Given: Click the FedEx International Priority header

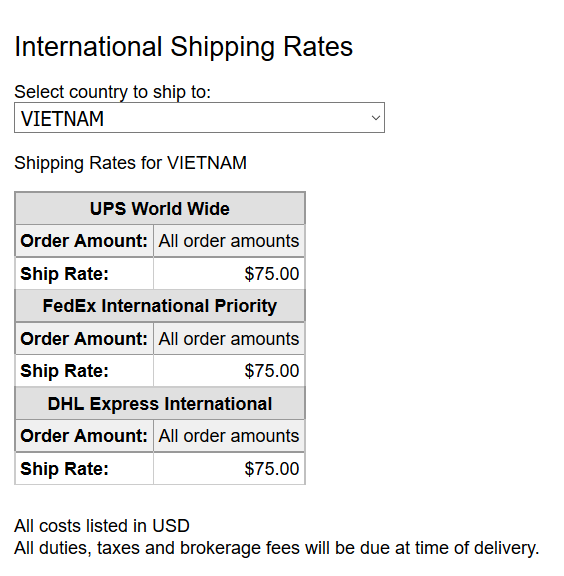Looking at the screenshot, I should click(x=160, y=306).
